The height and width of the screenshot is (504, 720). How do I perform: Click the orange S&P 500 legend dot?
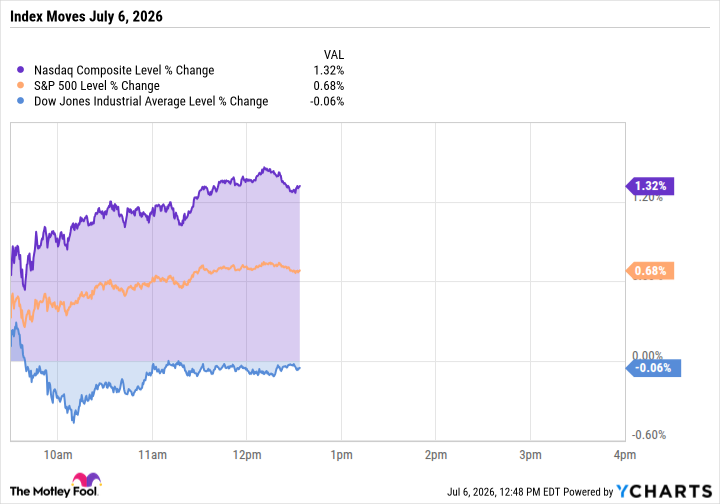20,85
